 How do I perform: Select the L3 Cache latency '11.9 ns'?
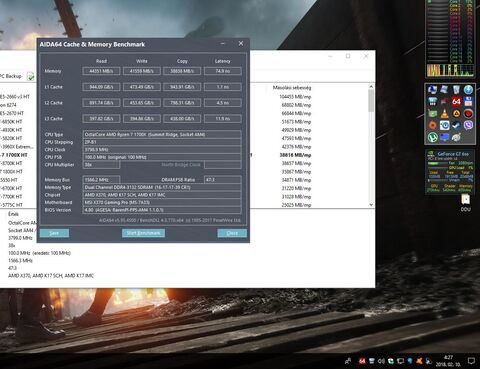(x=223, y=119)
